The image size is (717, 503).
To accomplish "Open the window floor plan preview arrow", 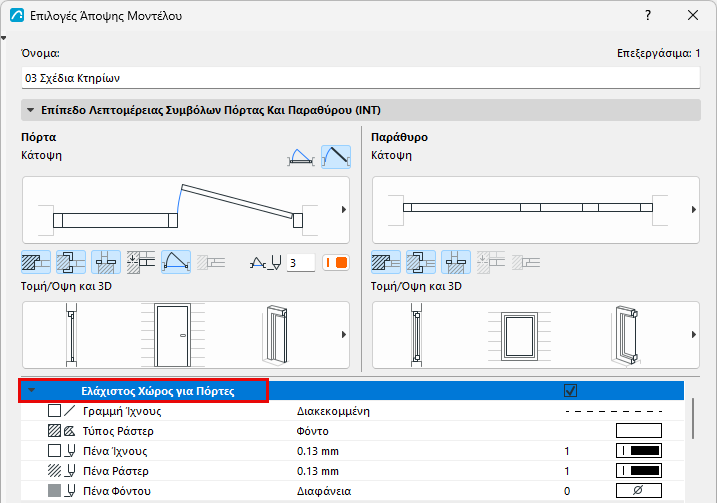I will pos(694,209).
